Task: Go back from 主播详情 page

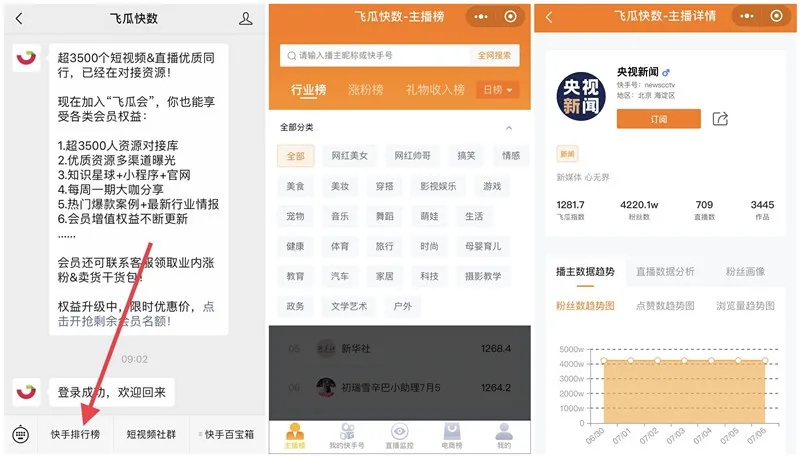Action: pos(549,17)
